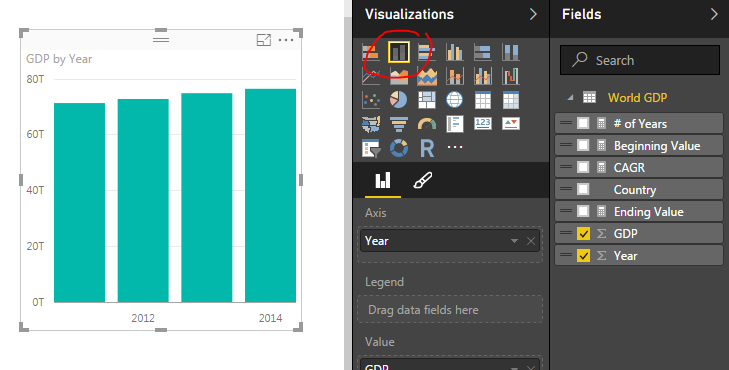Screen dimensions: 729x370
Task: Choose the pie chart visualization icon
Action: 399,99
